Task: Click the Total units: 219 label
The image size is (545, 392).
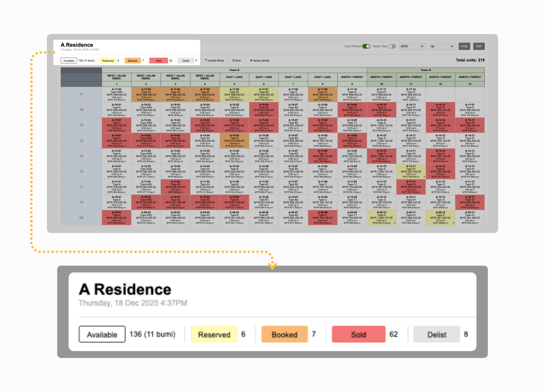Action: tap(470, 60)
